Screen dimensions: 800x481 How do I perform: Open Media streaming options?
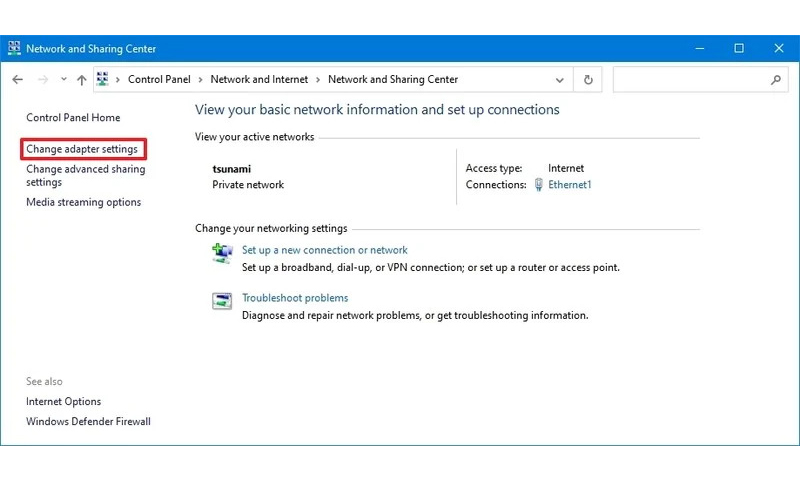(84, 202)
